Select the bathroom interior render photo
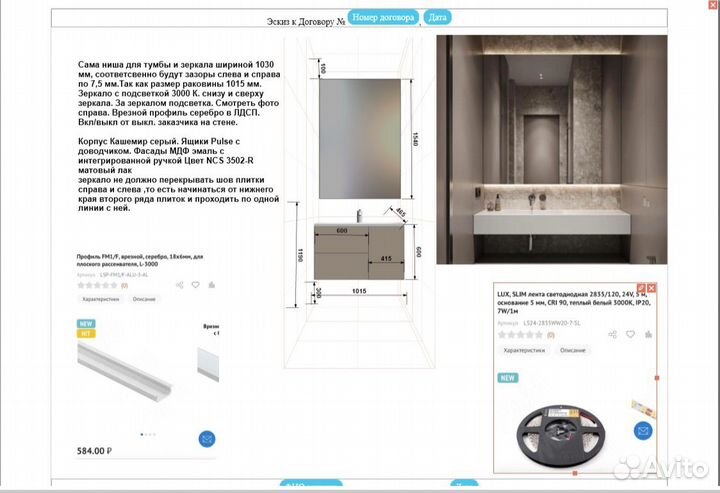720x493 pixels. point(549,148)
